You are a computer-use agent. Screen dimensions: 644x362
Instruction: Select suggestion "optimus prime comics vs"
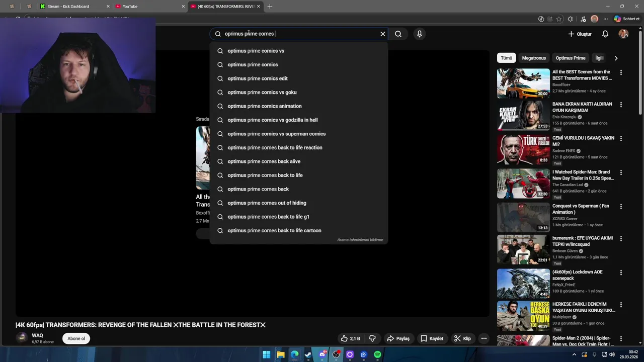299,51
